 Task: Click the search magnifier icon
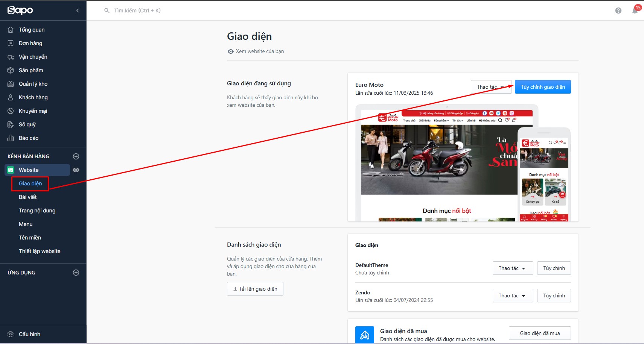coord(107,11)
